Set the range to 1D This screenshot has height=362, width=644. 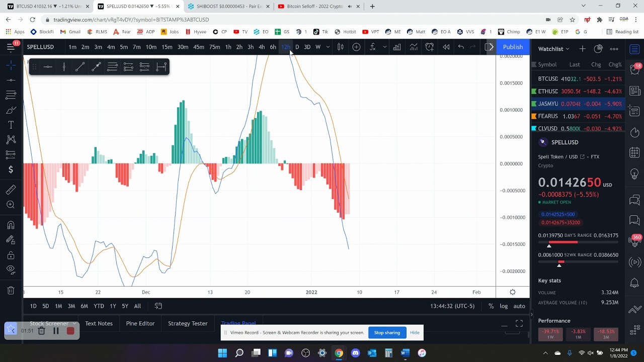[33, 306]
